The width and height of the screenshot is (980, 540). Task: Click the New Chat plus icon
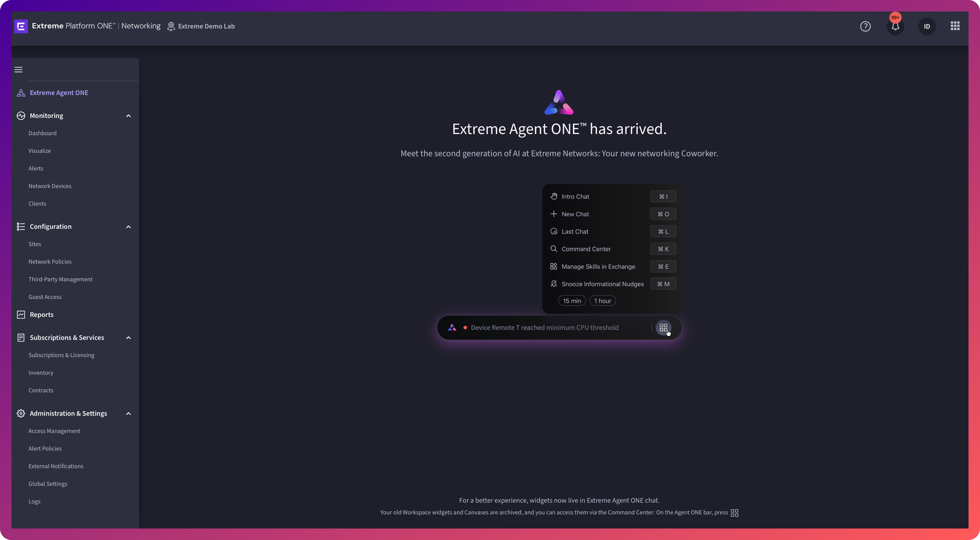tap(554, 214)
